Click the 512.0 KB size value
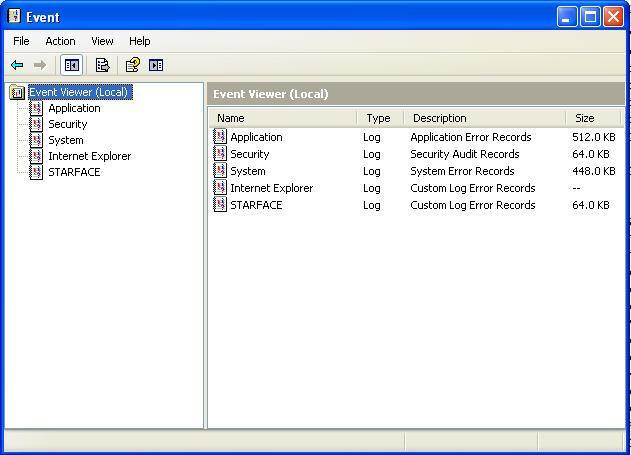631x455 pixels. (x=594, y=137)
